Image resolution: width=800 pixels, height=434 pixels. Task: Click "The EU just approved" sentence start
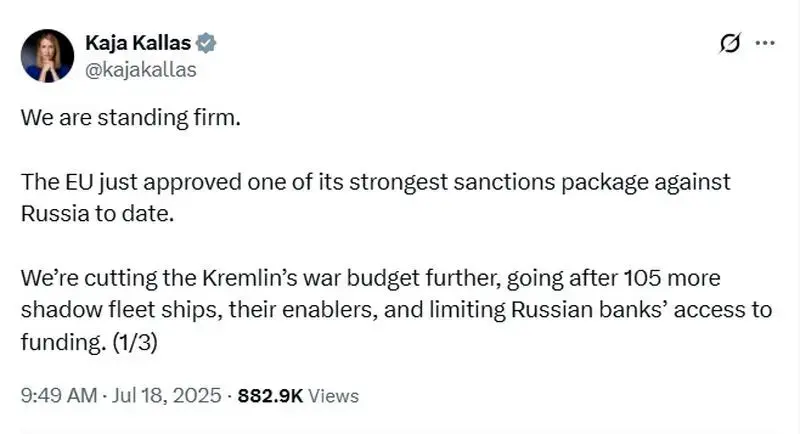[131, 183]
